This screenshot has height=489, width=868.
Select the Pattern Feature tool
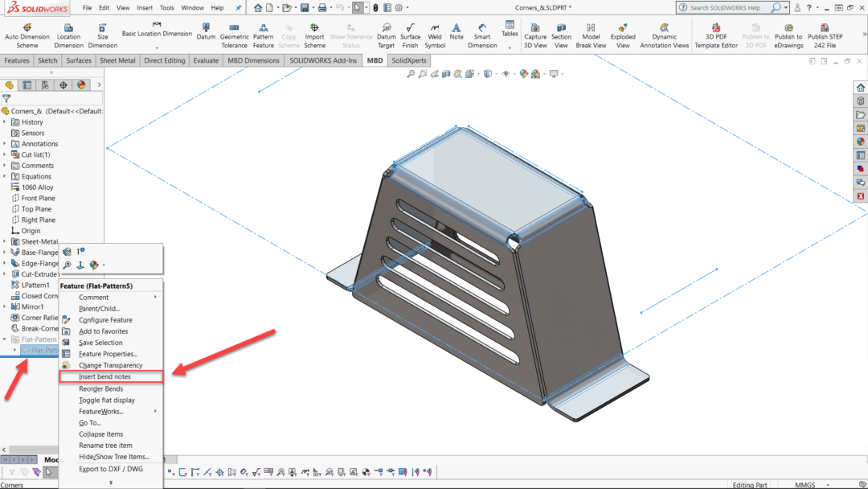pyautogui.click(x=263, y=34)
